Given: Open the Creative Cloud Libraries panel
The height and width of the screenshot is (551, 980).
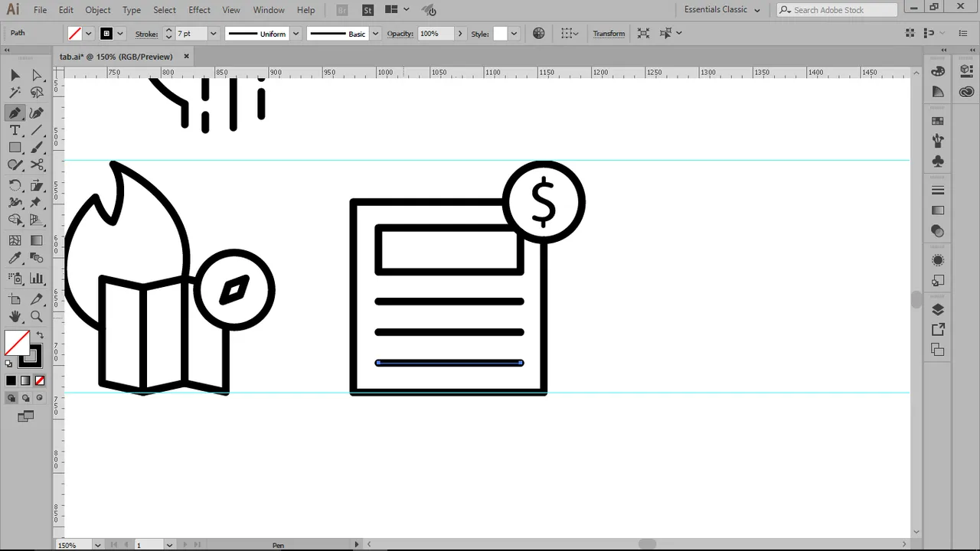Looking at the screenshot, I should pos(967,92).
